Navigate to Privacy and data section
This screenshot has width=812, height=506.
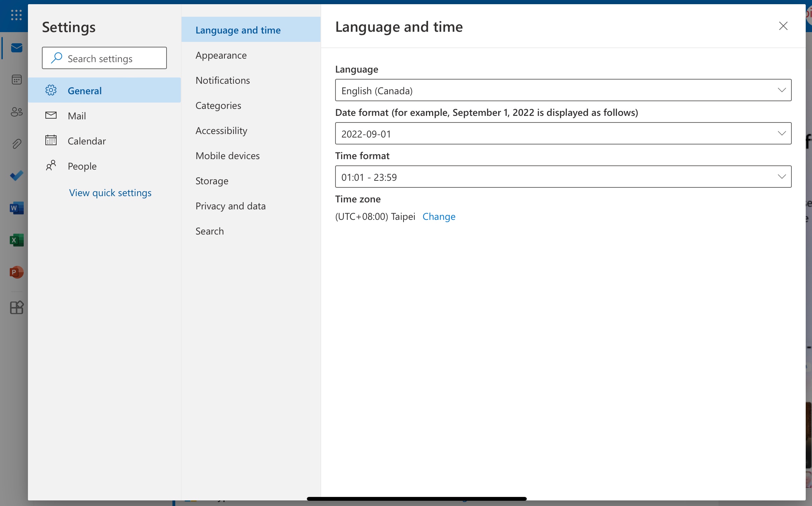coord(230,205)
